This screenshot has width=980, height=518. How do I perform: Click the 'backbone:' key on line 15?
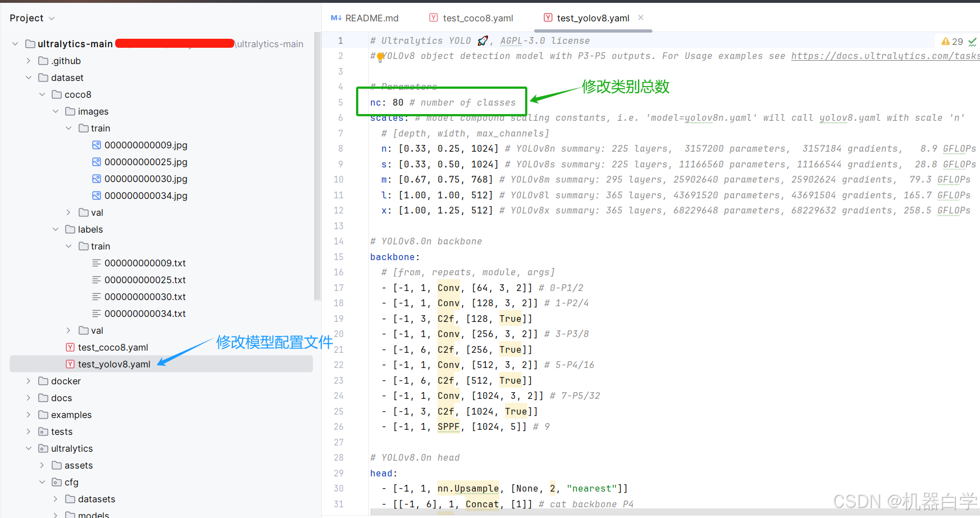395,257
